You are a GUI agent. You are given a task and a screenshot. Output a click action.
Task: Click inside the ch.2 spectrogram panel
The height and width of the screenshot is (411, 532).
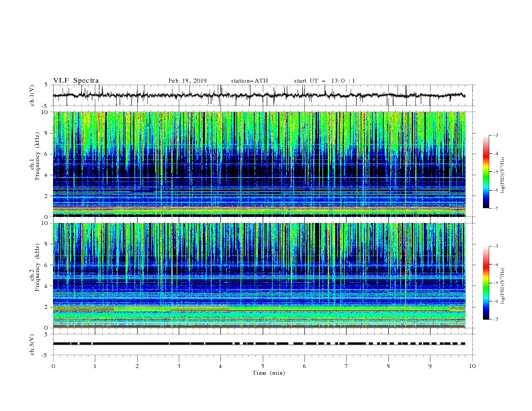tap(259, 275)
